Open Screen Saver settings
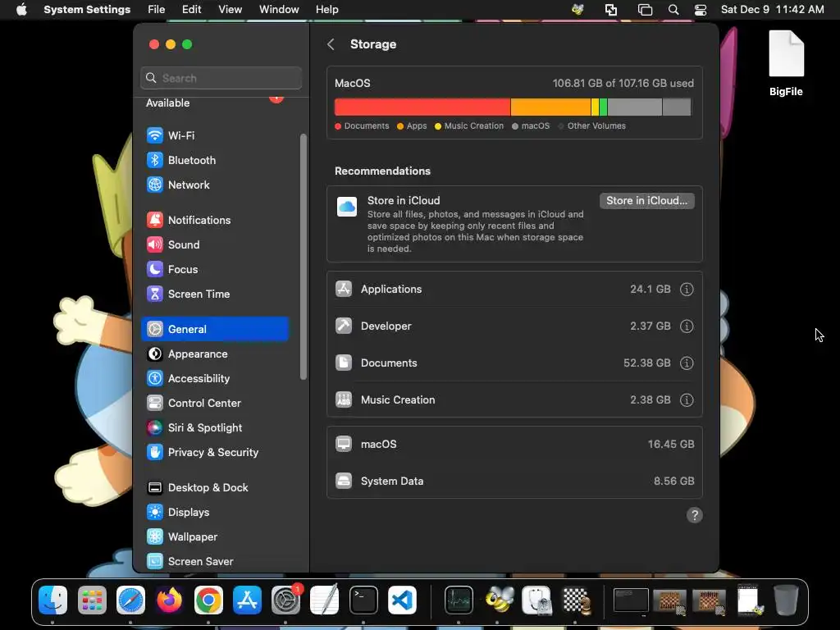Viewport: 840px width, 630px height. coord(215,561)
